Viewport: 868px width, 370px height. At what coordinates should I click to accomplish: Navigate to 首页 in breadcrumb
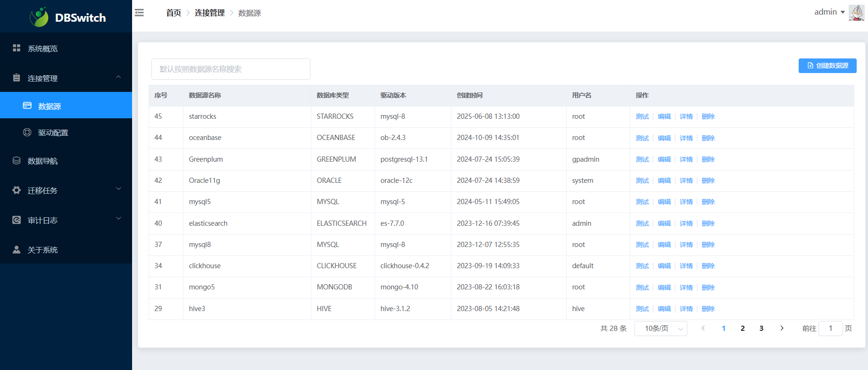[x=174, y=13]
